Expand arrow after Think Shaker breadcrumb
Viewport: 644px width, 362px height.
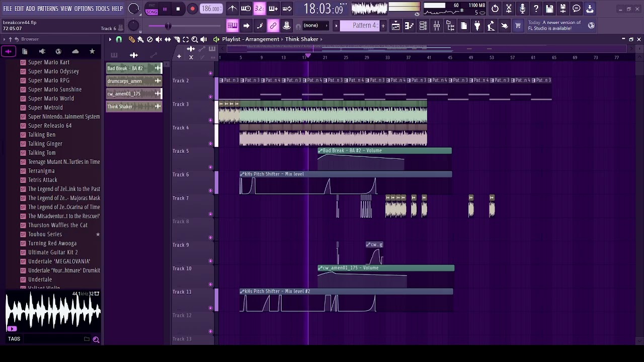point(321,39)
